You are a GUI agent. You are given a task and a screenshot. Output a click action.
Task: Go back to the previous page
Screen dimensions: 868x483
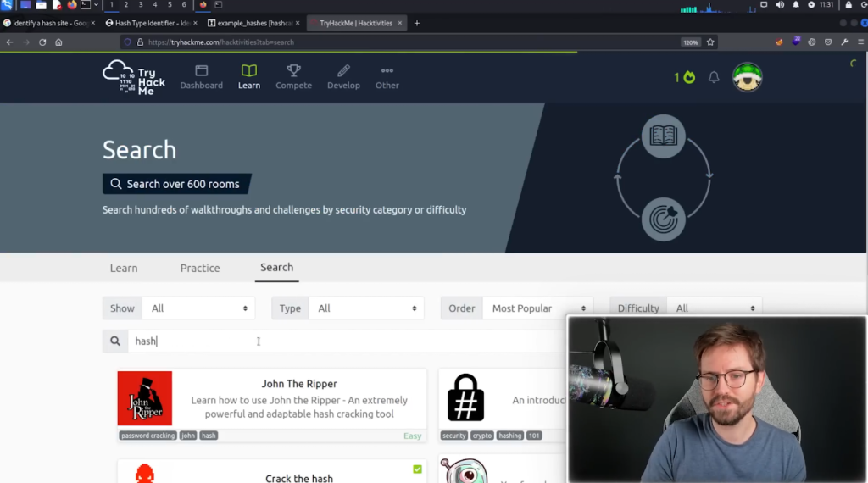[10, 42]
